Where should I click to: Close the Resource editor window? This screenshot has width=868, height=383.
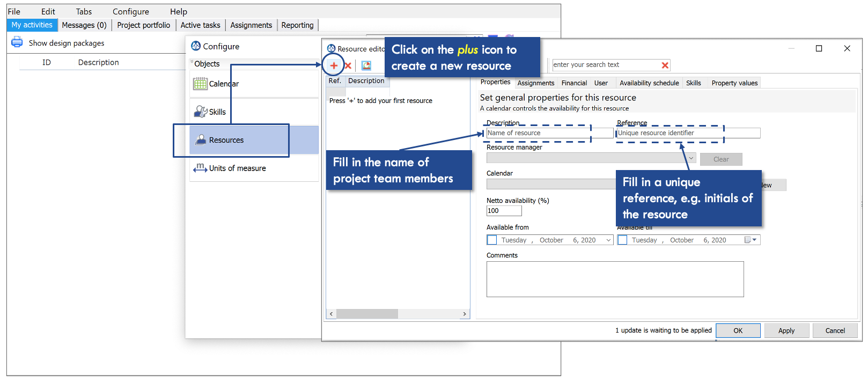coord(847,48)
